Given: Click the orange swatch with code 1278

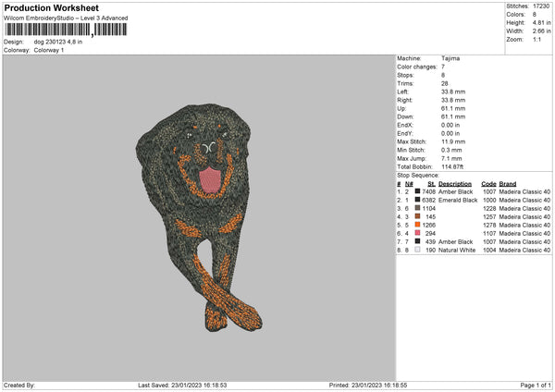Looking at the screenshot, I should pos(418,225).
